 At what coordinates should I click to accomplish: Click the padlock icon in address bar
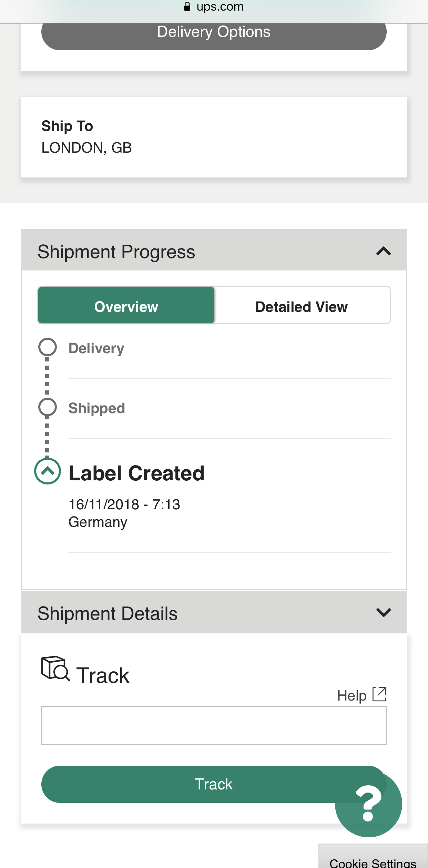(x=187, y=7)
